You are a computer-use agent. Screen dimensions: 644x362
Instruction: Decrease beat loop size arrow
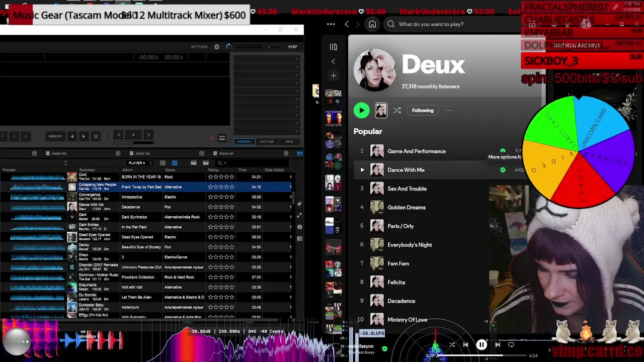coord(119,135)
